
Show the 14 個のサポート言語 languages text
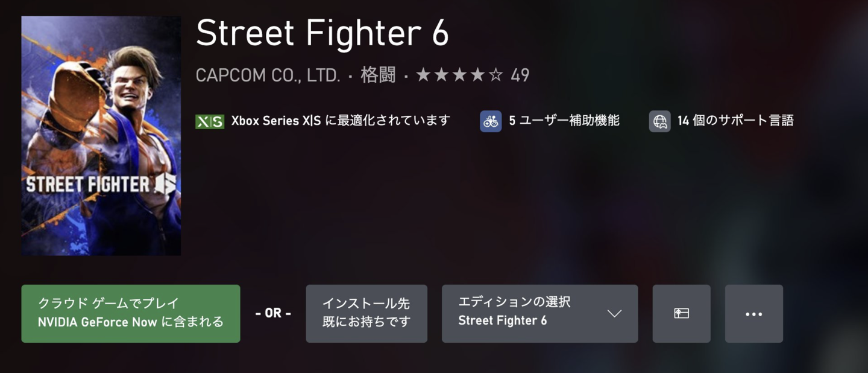tap(735, 121)
